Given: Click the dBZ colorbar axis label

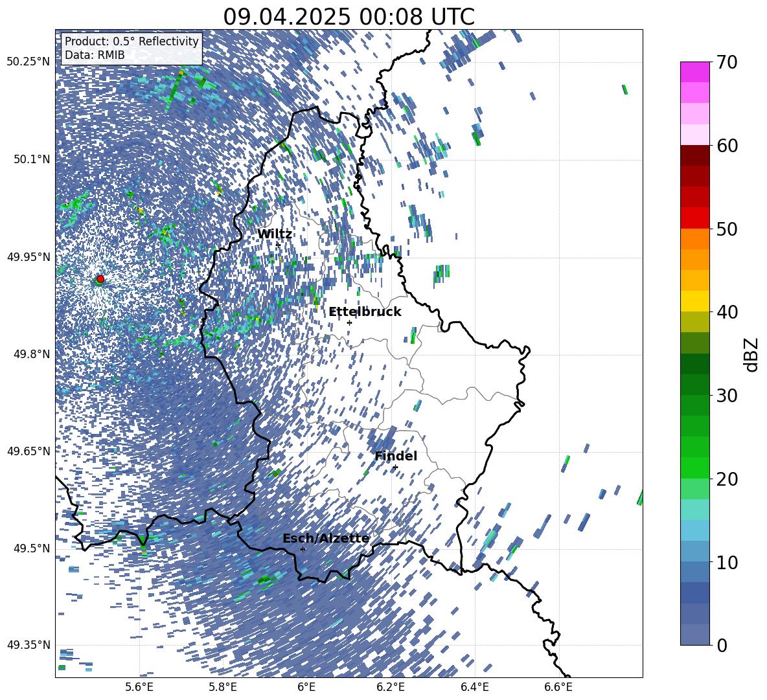Looking at the screenshot, I should 751,354.
